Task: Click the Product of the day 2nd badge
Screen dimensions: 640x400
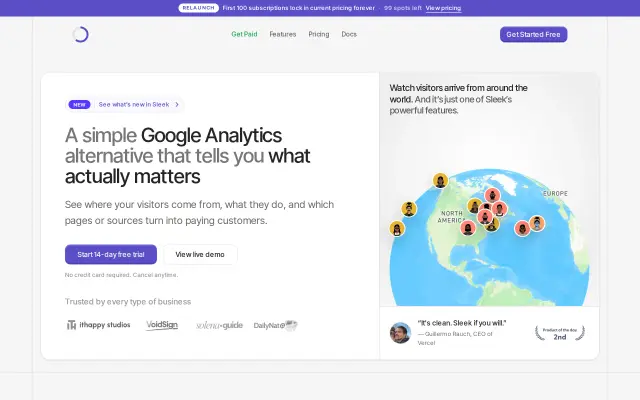Action: coord(560,333)
